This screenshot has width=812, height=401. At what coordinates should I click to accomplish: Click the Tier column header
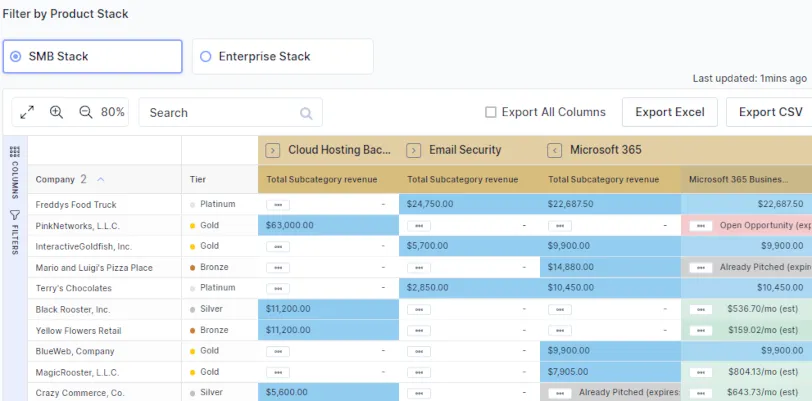pyautogui.click(x=197, y=179)
